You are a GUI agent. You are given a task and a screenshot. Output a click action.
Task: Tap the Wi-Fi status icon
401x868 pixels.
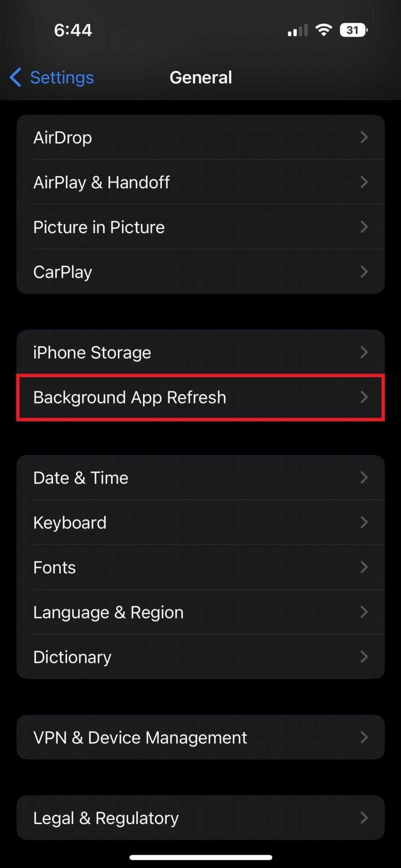(x=324, y=30)
